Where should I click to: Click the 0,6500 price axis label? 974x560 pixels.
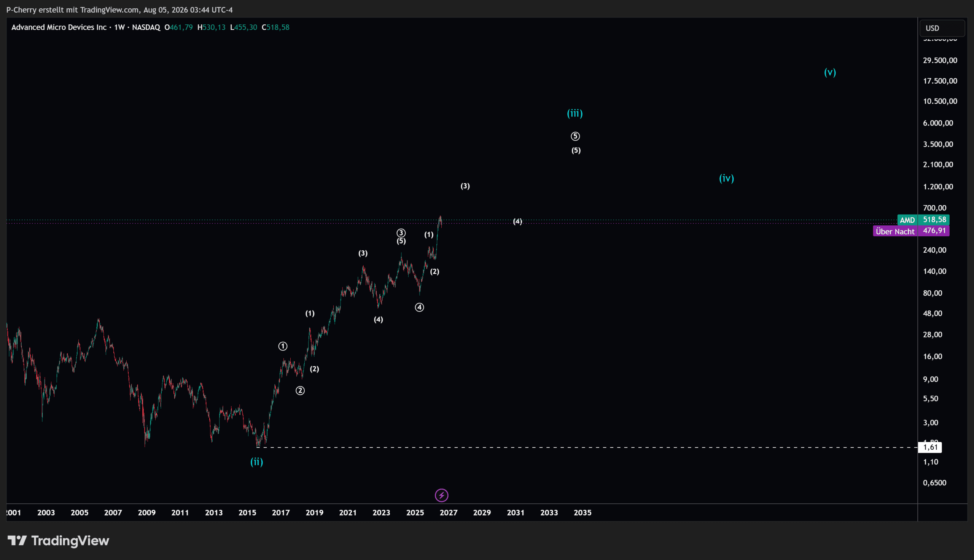click(x=935, y=483)
